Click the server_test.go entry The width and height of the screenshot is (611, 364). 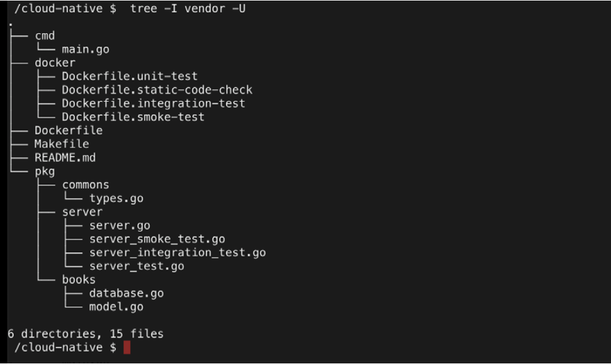[136, 266]
